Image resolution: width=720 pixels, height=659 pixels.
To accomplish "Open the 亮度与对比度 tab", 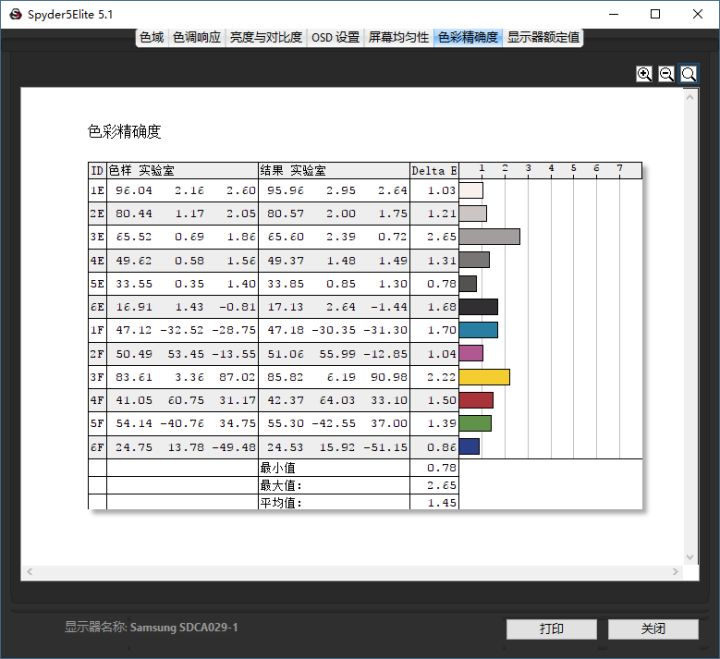I will 266,37.
